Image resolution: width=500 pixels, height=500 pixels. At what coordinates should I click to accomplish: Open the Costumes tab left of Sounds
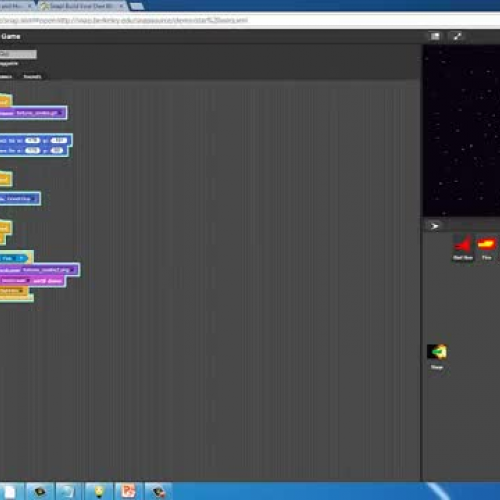click(x=6, y=77)
